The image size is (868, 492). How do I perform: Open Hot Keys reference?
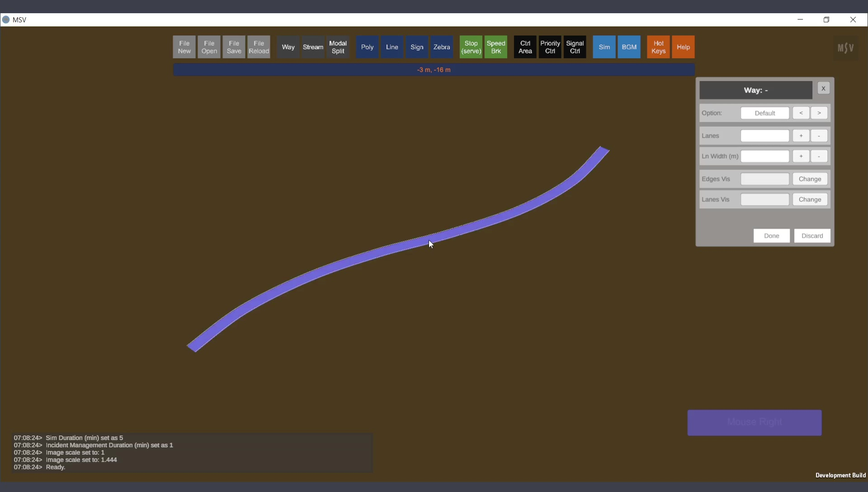pyautogui.click(x=658, y=47)
